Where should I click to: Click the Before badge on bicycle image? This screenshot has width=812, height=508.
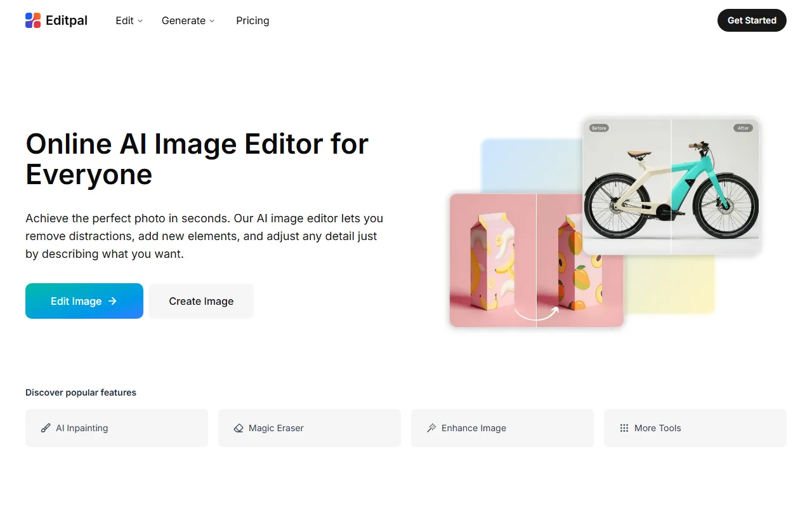click(599, 128)
